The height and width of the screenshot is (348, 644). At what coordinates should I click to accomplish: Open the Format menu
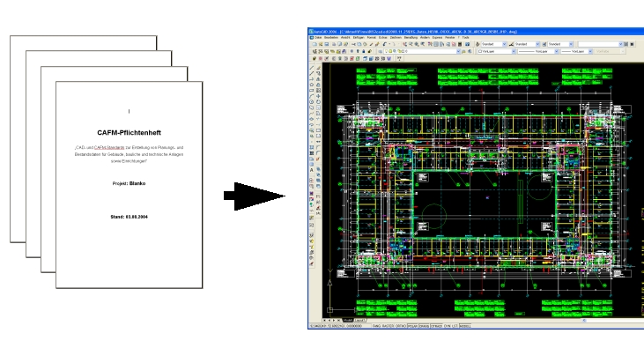pos(371,37)
